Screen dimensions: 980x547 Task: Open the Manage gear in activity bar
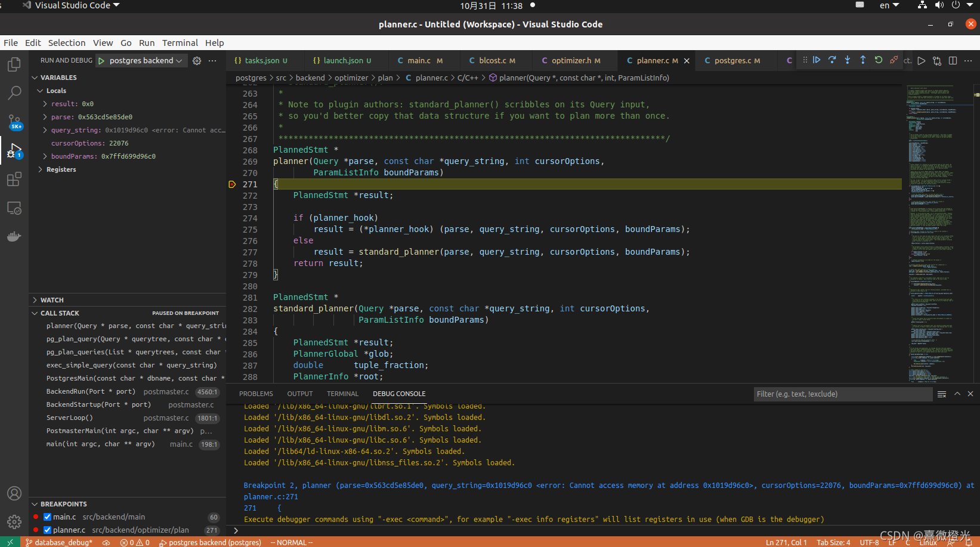[x=14, y=522]
